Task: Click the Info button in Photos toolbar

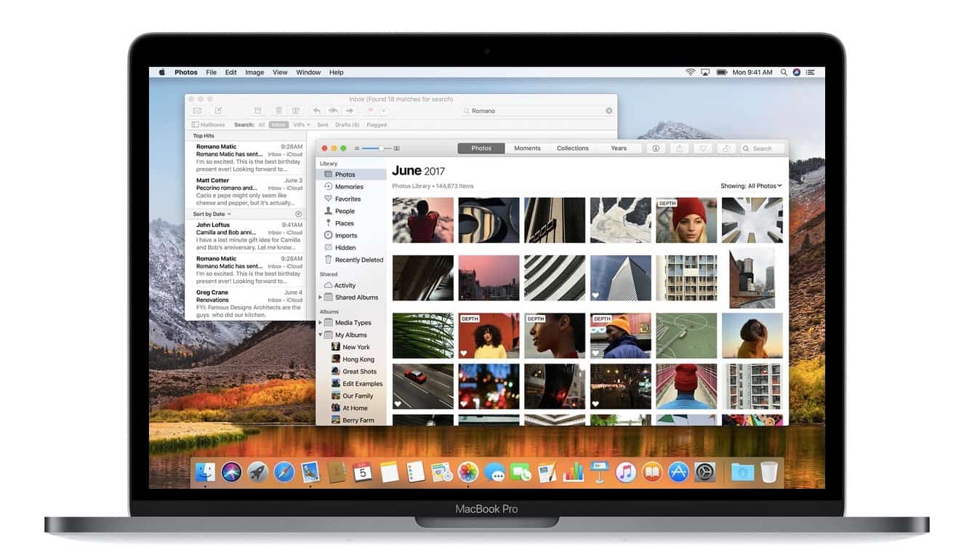Action: click(x=656, y=148)
